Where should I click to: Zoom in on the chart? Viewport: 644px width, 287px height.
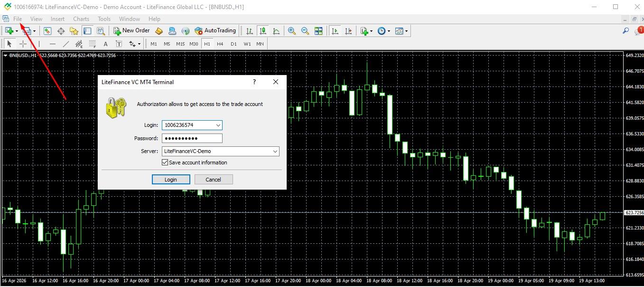pyautogui.click(x=292, y=31)
